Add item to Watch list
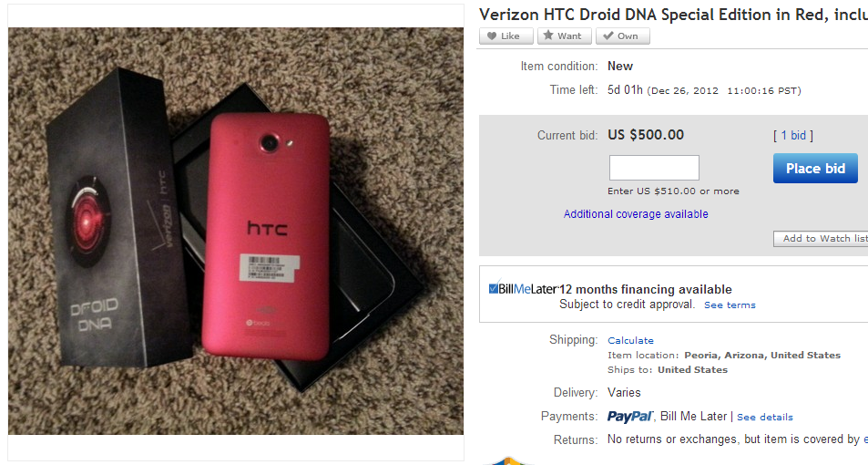Image resolution: width=868 pixels, height=465 pixels. coord(822,239)
